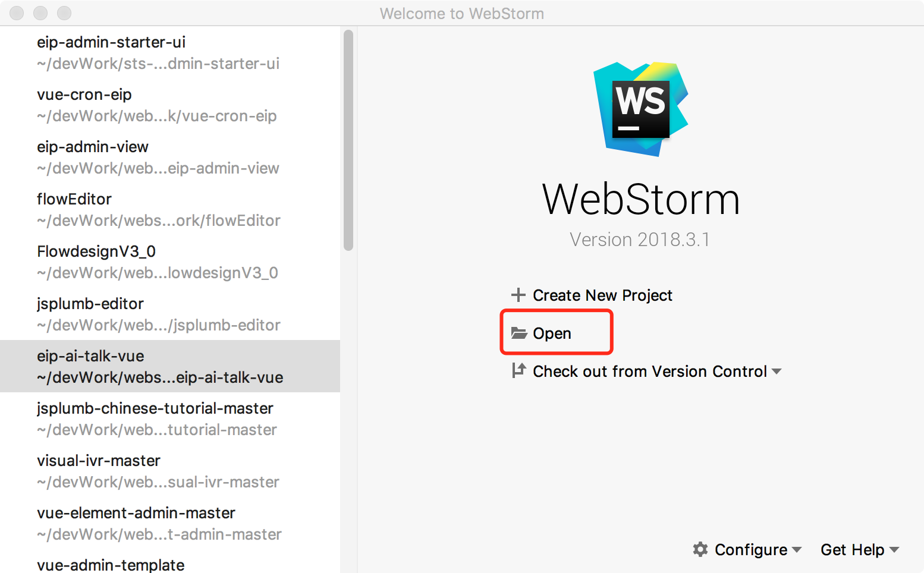Click the Configure gear icon
924x573 pixels.
tap(700, 549)
